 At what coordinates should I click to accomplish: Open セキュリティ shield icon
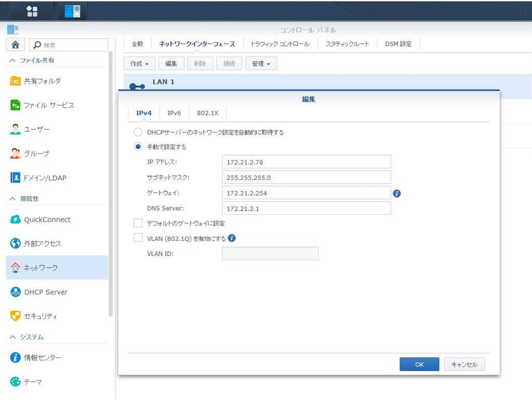(15, 316)
